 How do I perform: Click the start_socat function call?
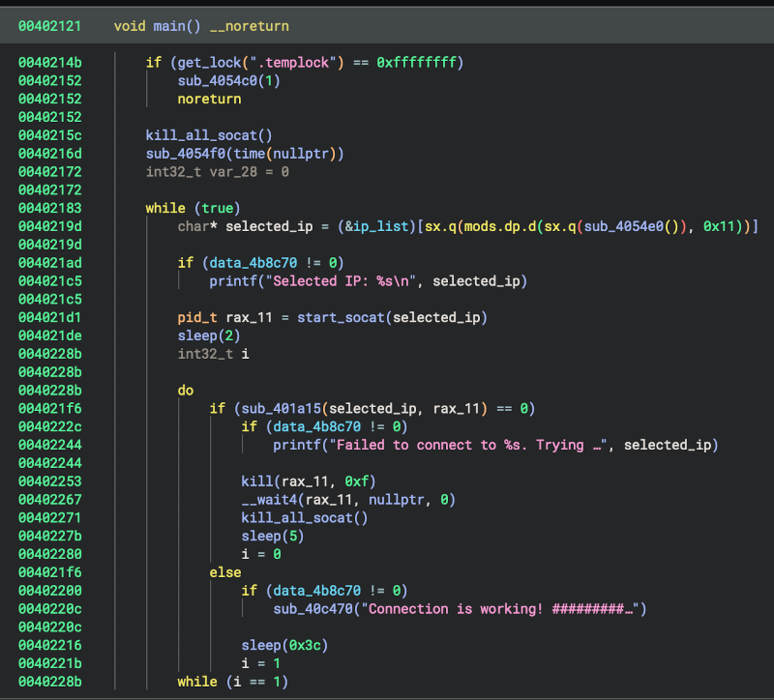pyautogui.click(x=340, y=317)
